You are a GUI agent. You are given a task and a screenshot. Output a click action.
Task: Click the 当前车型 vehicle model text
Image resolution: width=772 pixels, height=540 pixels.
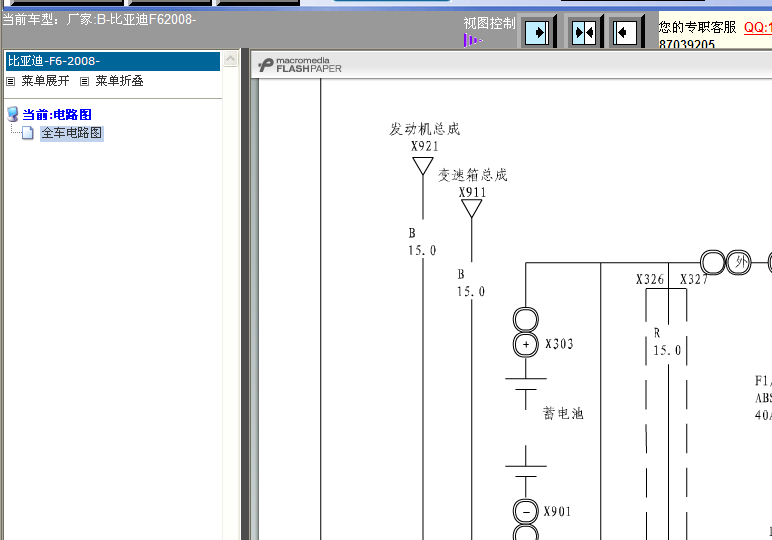click(99, 19)
